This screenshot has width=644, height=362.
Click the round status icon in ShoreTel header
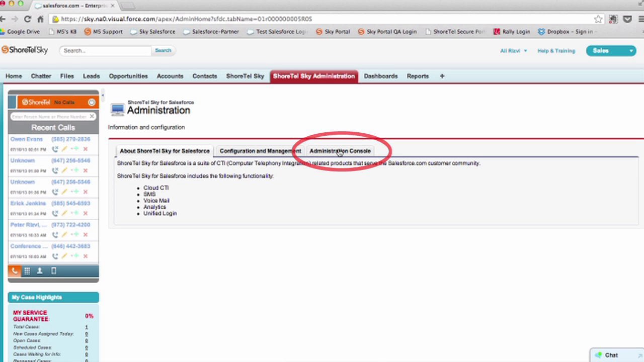coord(92,103)
